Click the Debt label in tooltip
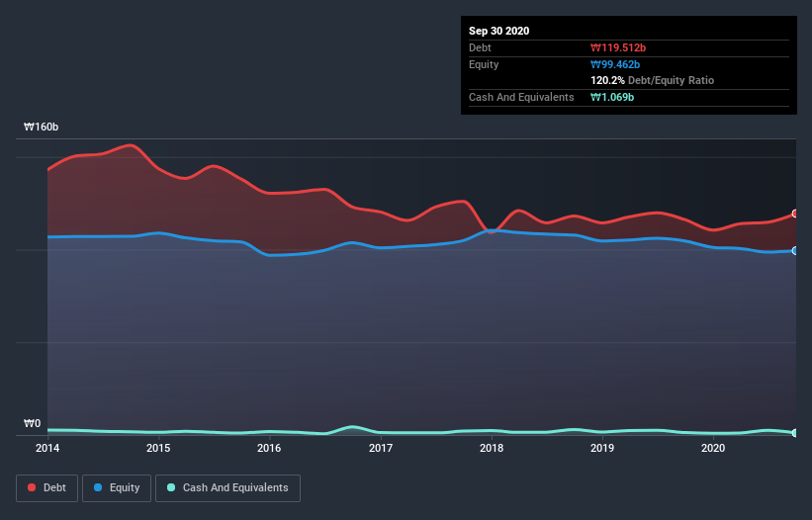Screen dimensions: 812x520 [480, 47]
